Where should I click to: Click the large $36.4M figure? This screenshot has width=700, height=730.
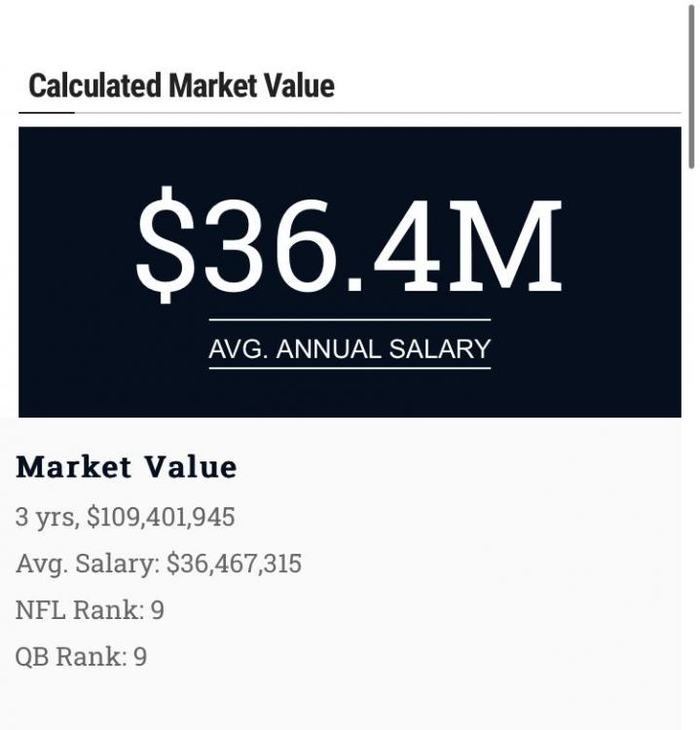point(349,245)
